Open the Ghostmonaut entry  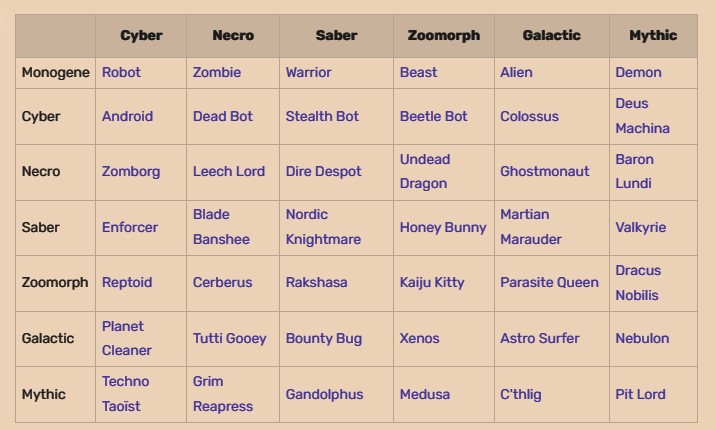coord(544,171)
